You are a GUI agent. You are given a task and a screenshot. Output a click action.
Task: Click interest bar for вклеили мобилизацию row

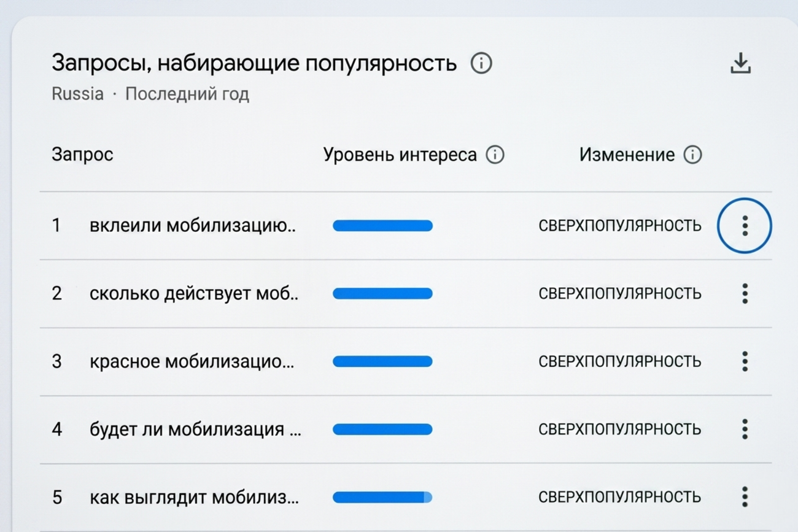(382, 226)
